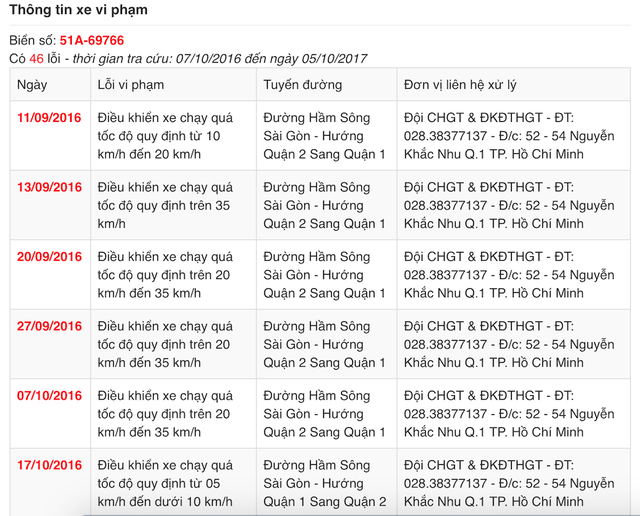Click the "Đơn vị liên hệ xử lý" header

pos(474,86)
